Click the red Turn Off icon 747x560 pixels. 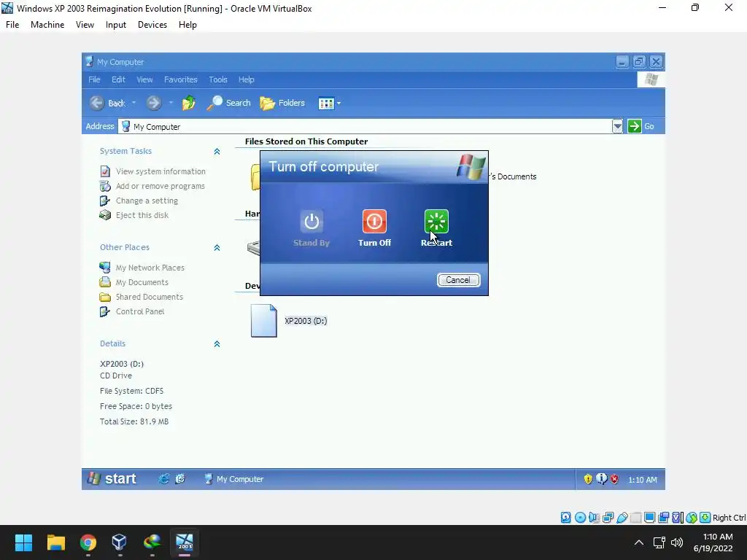coord(374,222)
